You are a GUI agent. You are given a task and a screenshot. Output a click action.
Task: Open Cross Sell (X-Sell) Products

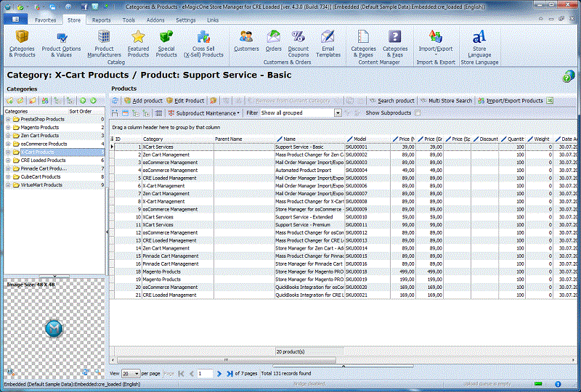203,44
